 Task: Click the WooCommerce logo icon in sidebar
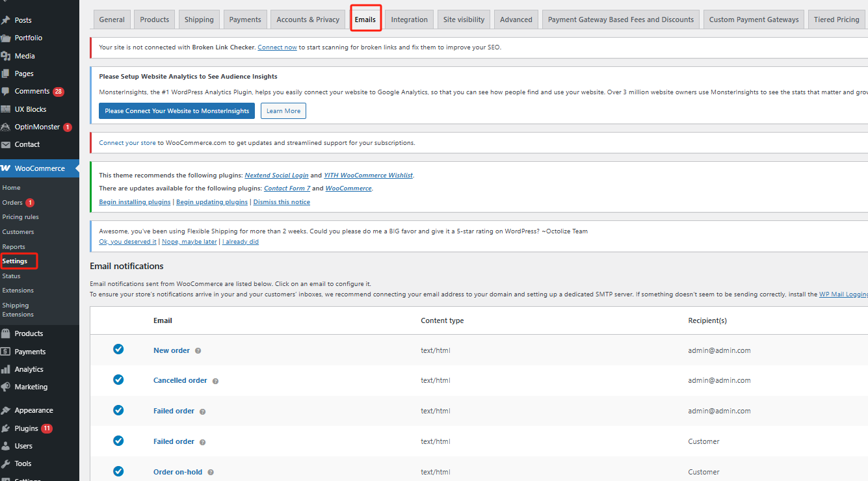(6, 168)
